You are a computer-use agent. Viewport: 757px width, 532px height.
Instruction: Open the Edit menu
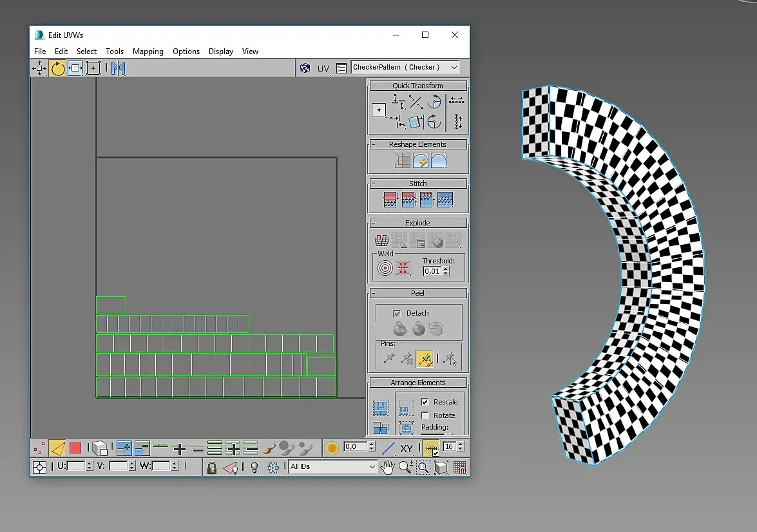(61, 51)
